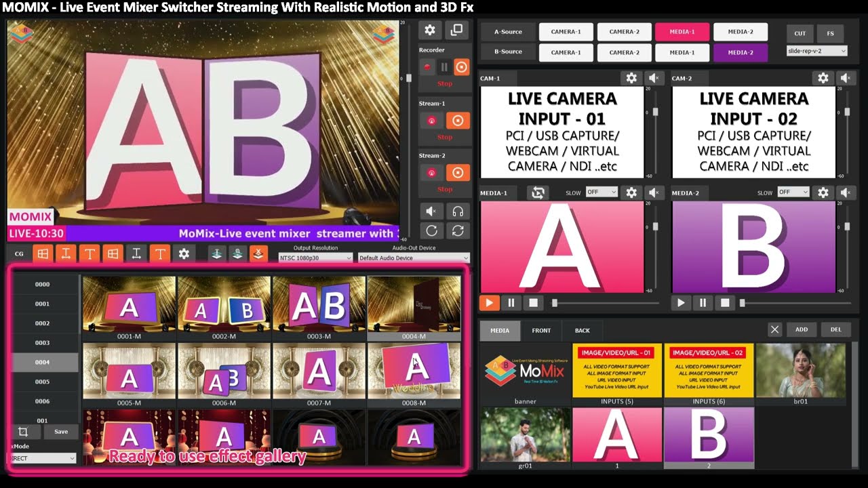The width and height of the screenshot is (868, 488).
Task: Open the slide-rep-v-2 transition dropdown
Action: pyautogui.click(x=817, y=51)
